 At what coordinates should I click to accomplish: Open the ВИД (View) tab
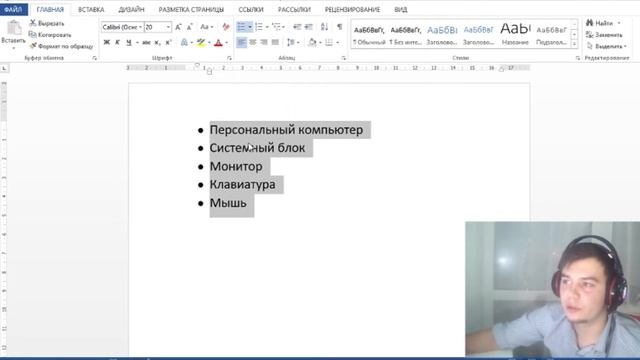point(400,9)
